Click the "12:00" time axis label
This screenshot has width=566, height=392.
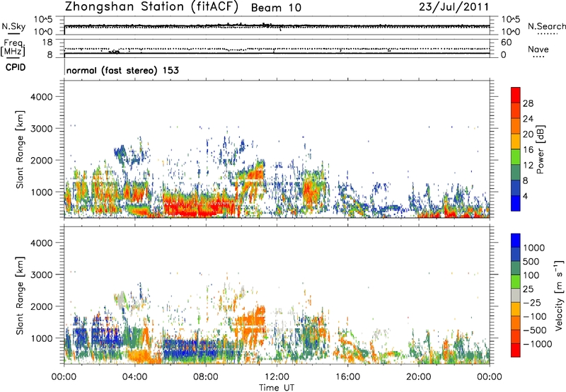(277, 377)
